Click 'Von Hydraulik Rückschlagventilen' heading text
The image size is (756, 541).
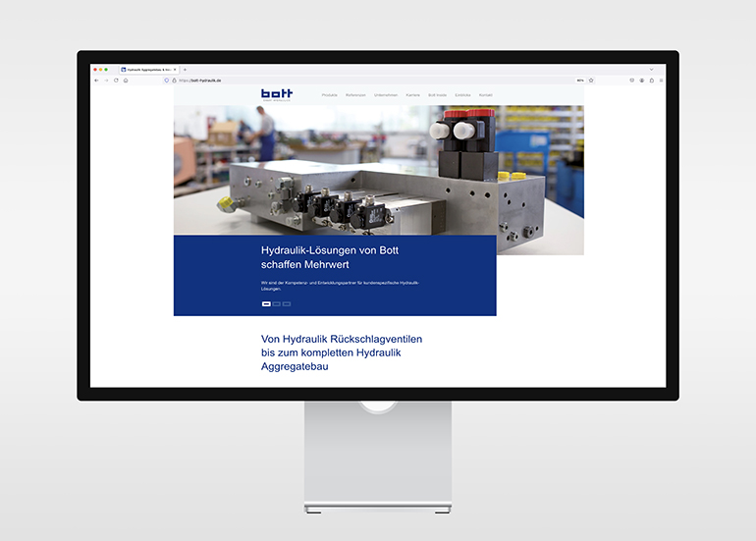342,339
